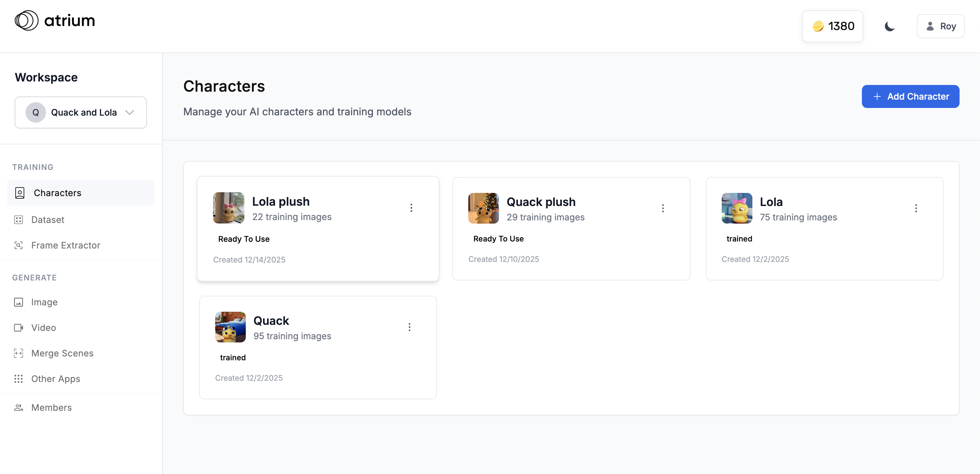The height and width of the screenshot is (474, 980).
Task: Click the Quack character thumbnail
Action: 230,327
